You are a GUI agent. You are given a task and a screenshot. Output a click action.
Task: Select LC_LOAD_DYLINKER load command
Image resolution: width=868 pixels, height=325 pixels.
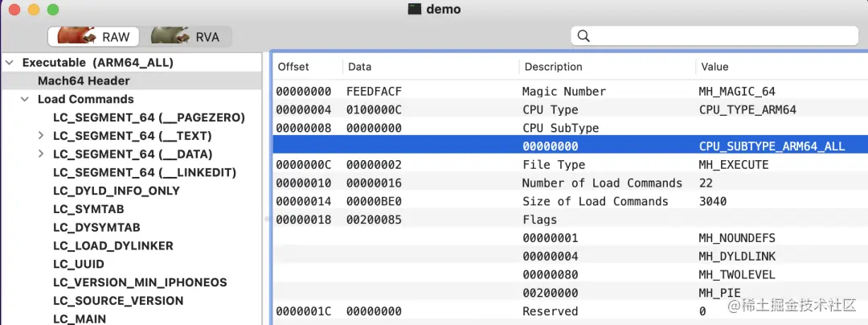coord(113,246)
